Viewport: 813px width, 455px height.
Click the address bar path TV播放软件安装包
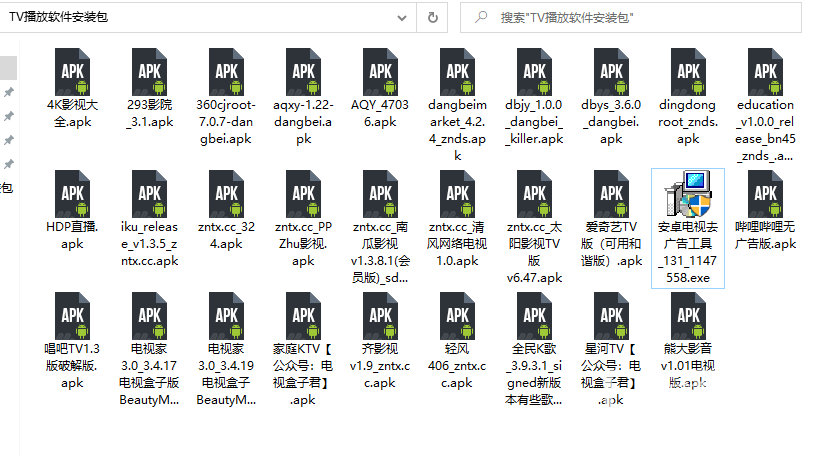[59, 17]
